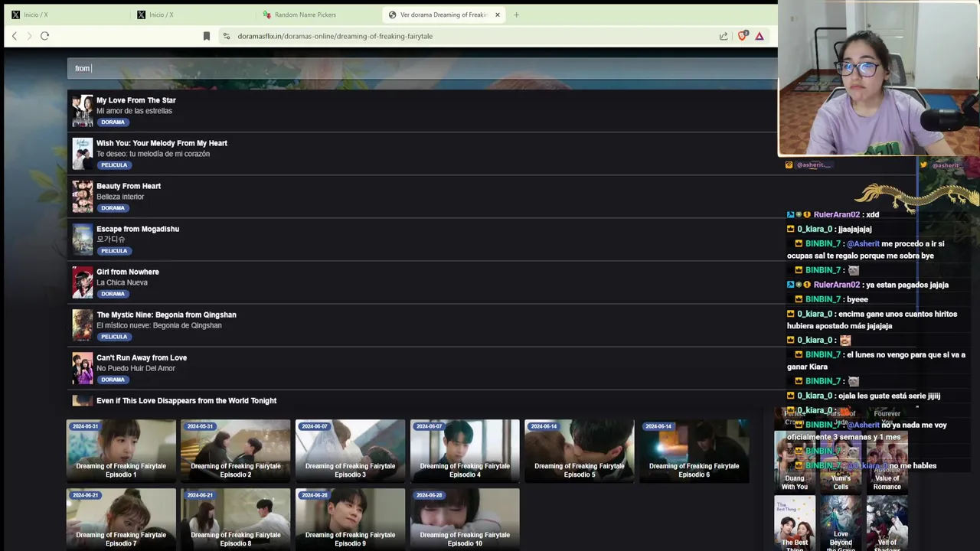Switch to the second Inicio / X tab

click(x=191, y=15)
